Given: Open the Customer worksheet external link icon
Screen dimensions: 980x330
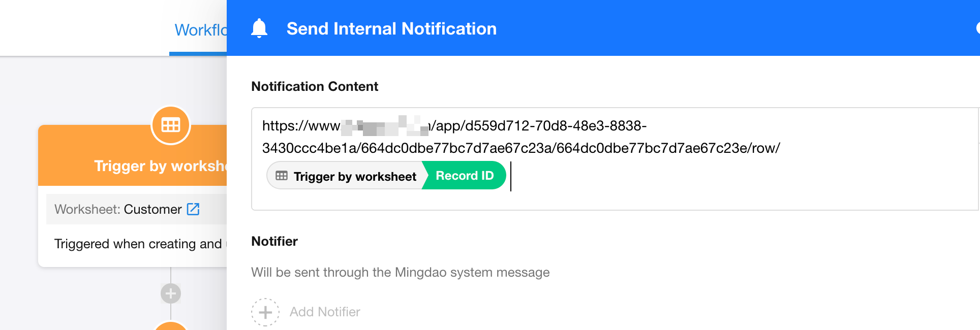Looking at the screenshot, I should [193, 209].
